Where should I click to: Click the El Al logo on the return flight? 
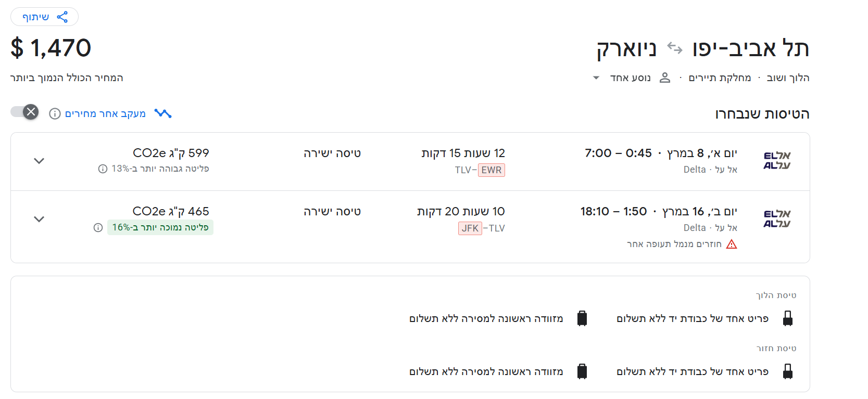[778, 218]
